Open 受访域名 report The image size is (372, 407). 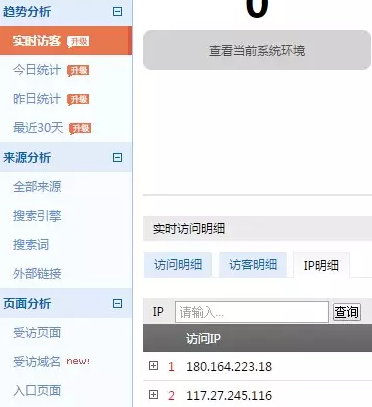pyautogui.click(x=37, y=361)
